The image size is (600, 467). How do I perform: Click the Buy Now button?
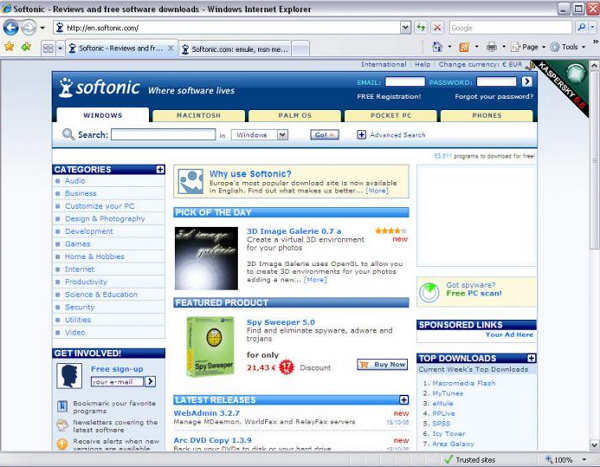382,364
